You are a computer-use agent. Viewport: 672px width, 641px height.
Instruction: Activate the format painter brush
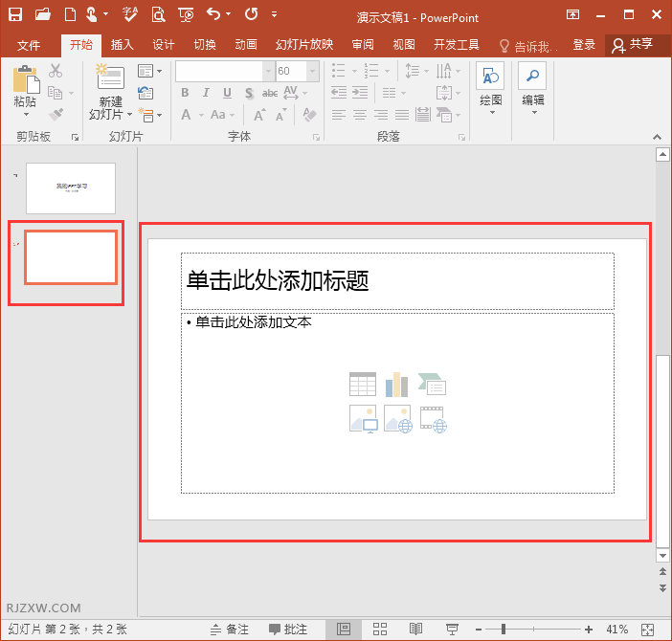click(x=56, y=114)
